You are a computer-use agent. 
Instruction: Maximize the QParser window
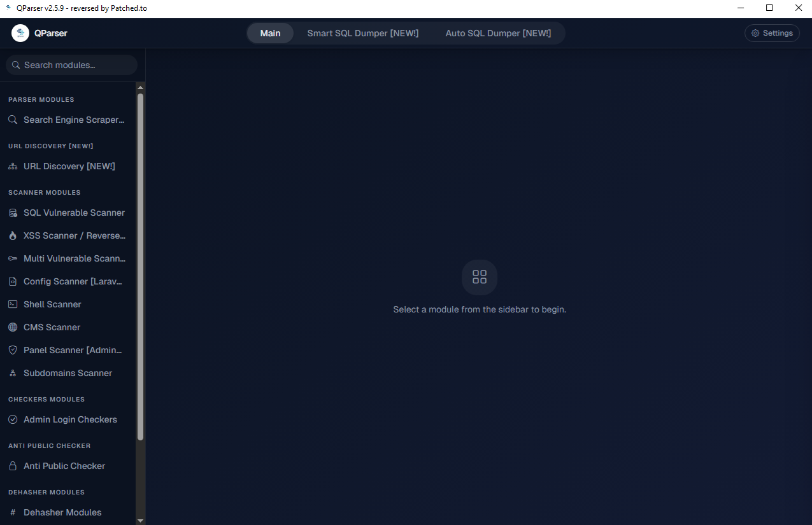click(x=769, y=8)
